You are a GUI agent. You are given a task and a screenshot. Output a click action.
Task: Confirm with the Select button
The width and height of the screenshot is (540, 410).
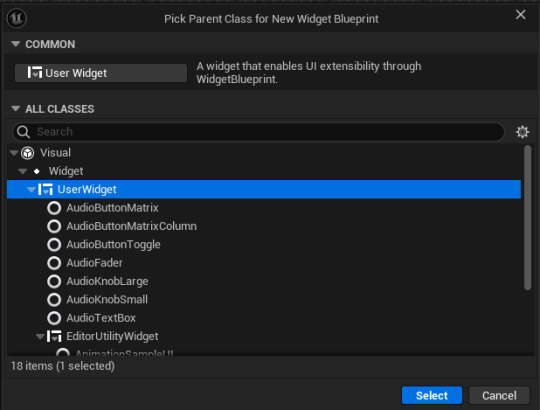[x=432, y=395]
